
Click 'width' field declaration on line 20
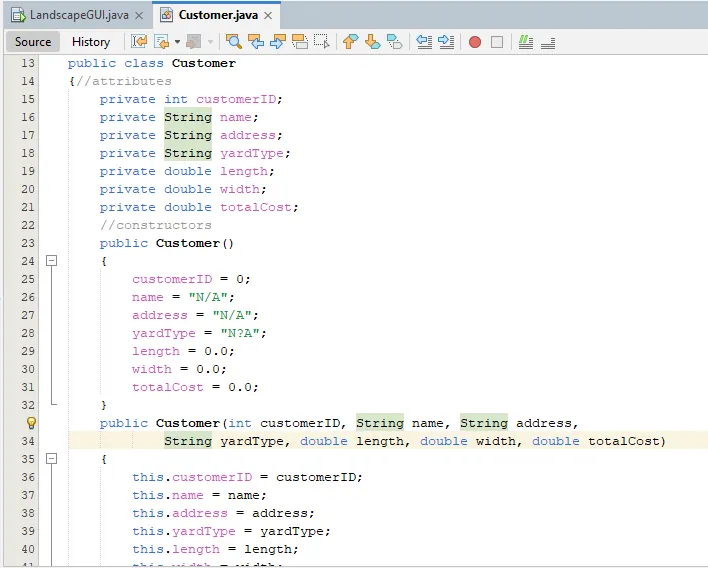[x=239, y=189]
